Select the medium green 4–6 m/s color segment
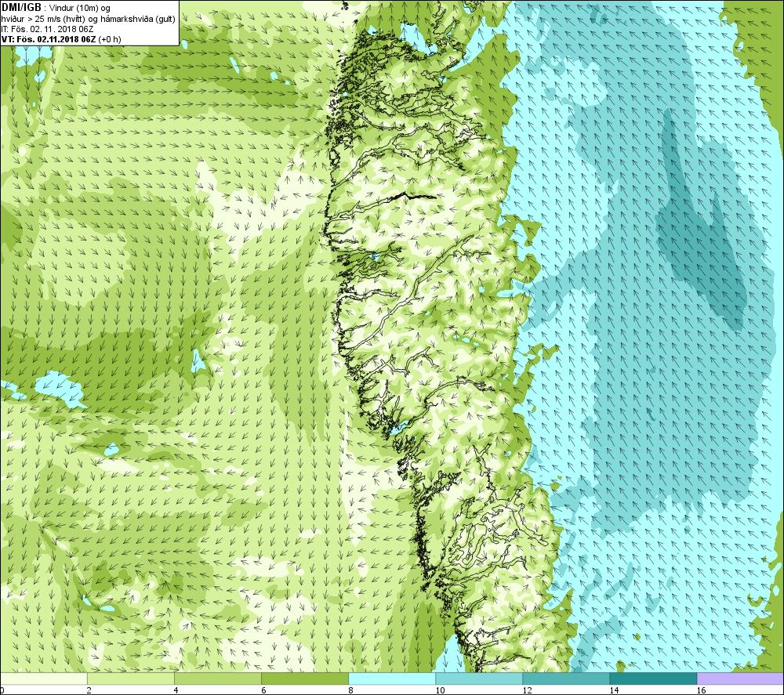This screenshot has width=784, height=695. pyautogui.click(x=217, y=679)
